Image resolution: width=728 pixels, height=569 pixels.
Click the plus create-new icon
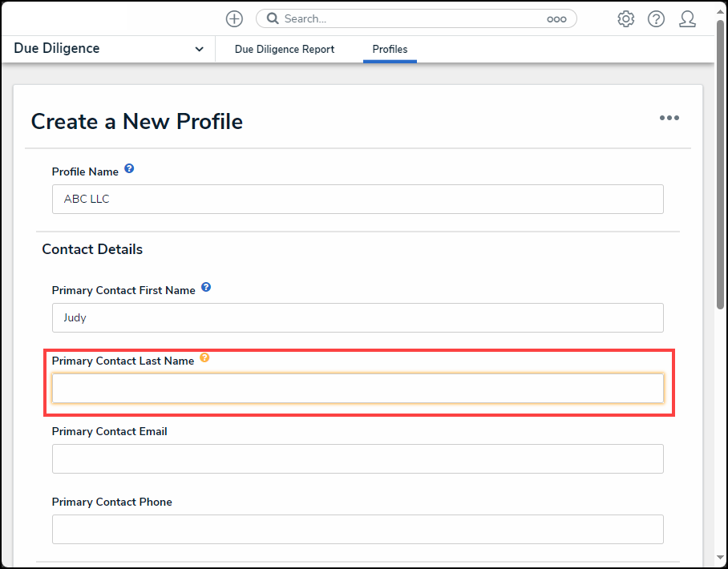(x=234, y=19)
